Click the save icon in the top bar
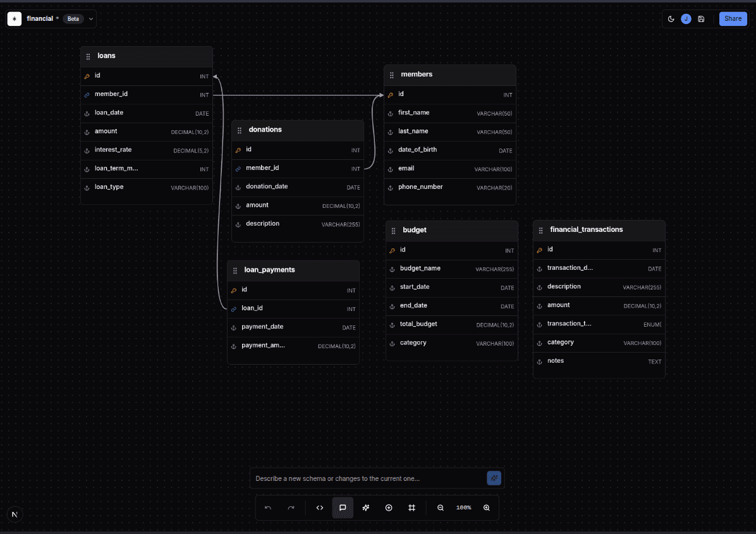Viewport: 756px width, 534px height. point(701,18)
